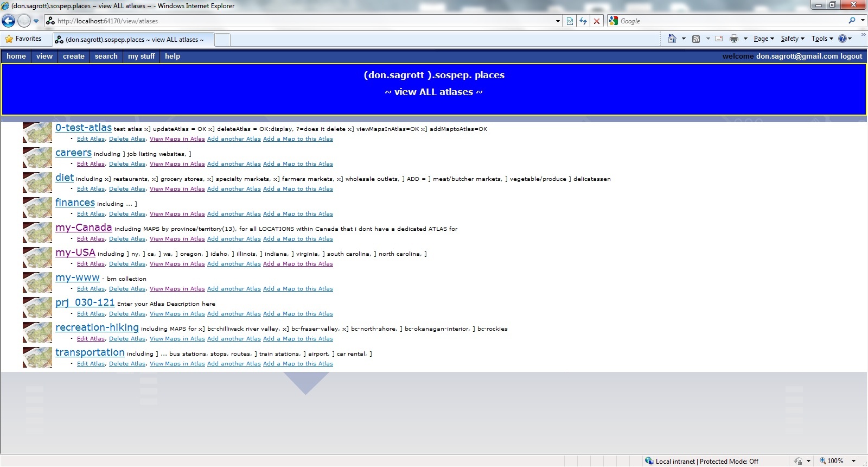
Task: Expand the Home button dropdown arrow
Action: coord(684,39)
